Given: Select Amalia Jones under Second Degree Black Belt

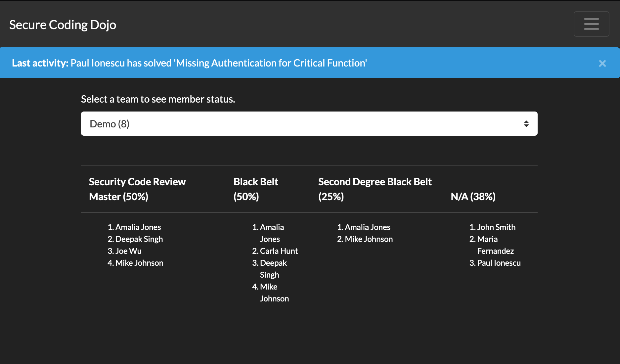Looking at the screenshot, I should tap(367, 227).
